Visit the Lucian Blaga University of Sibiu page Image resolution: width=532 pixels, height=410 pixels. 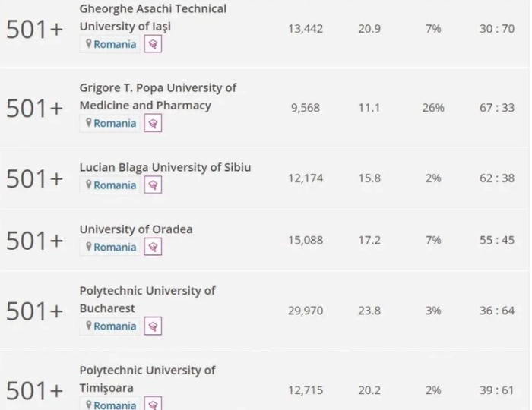165,167
